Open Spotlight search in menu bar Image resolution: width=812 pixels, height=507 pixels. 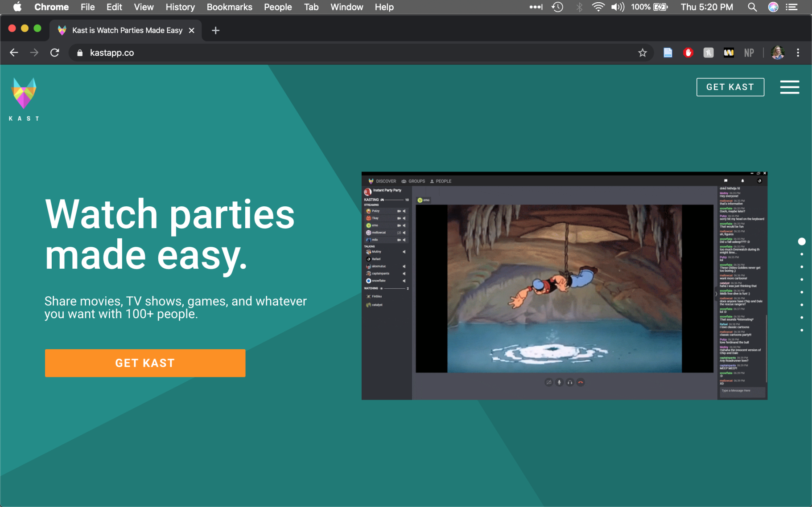[752, 7]
